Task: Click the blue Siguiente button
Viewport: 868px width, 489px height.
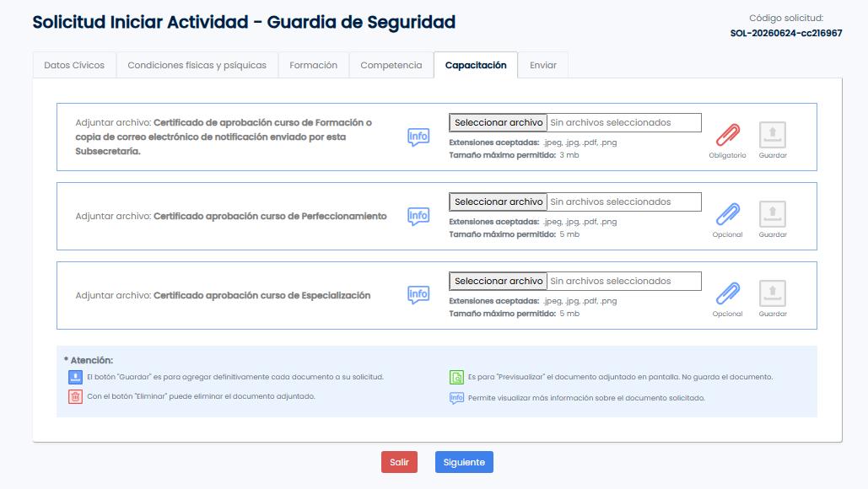Action: point(464,463)
